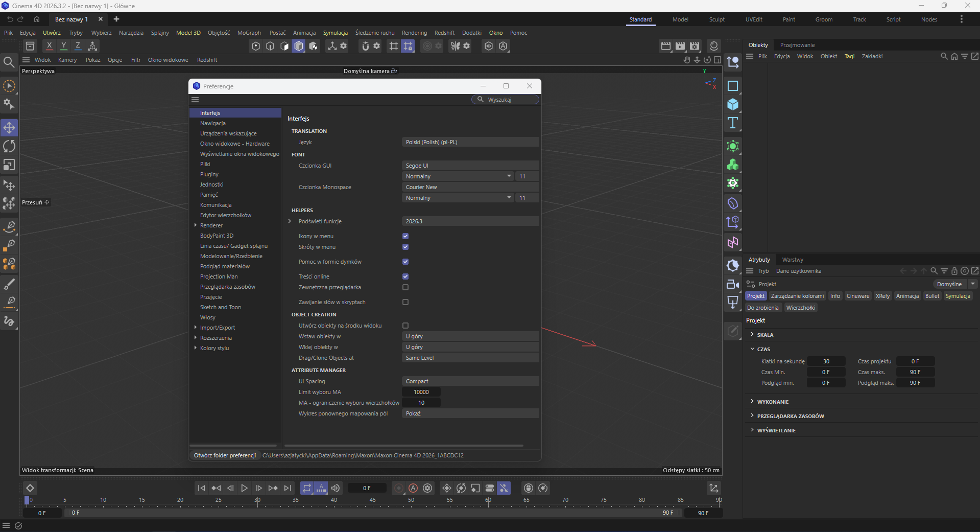This screenshot has height=532, width=980.
Task: Toggle Z axis lock
Action: pyautogui.click(x=78, y=45)
